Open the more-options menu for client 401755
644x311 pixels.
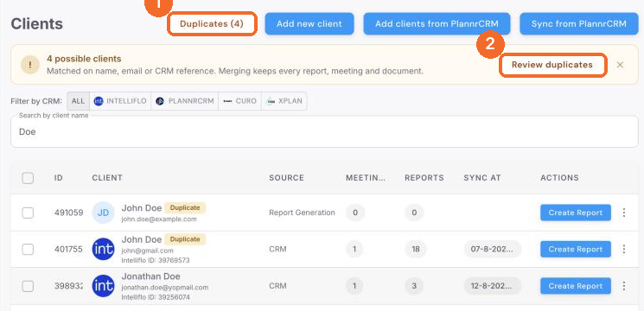click(624, 249)
